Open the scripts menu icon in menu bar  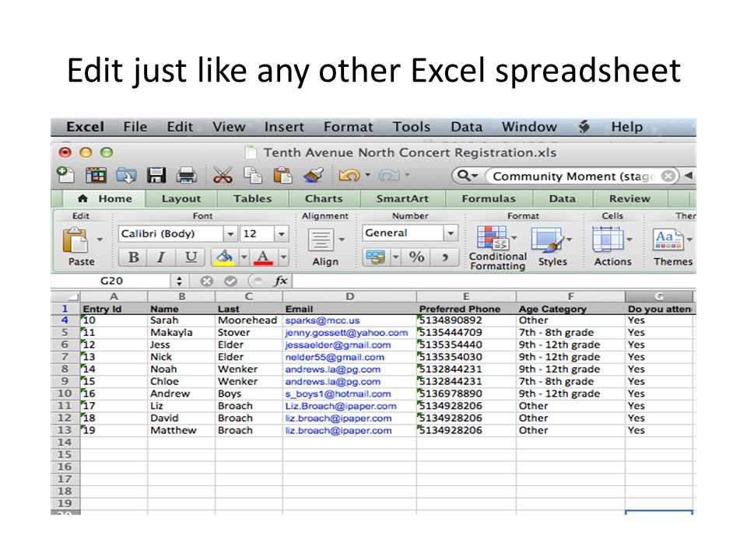(584, 127)
